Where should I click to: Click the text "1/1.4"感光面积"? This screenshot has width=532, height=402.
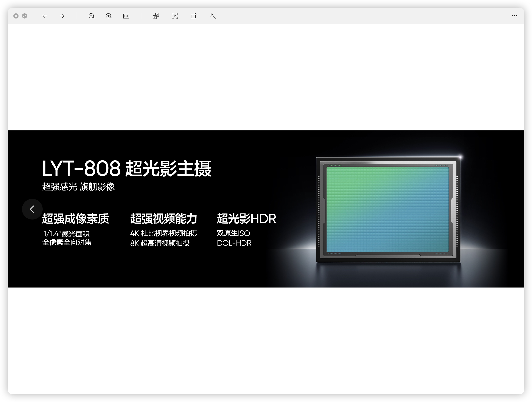[66, 234]
